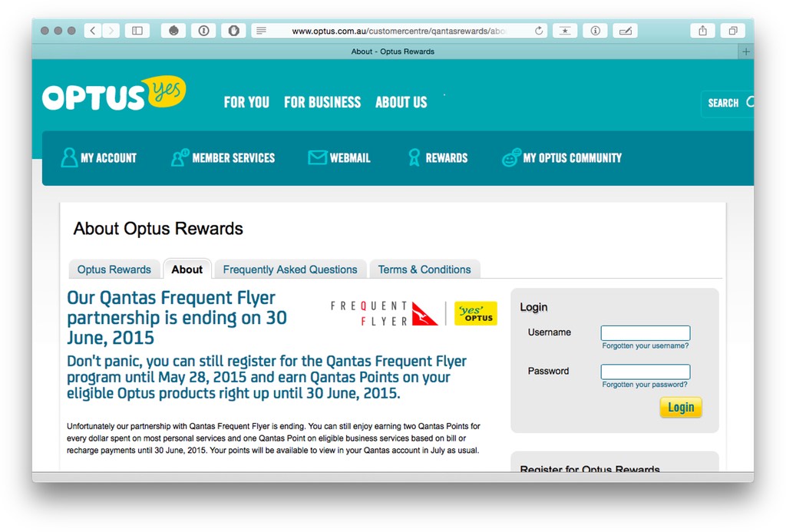
Task: Click the yellow 'yes' Optus badge
Action: pyautogui.click(x=476, y=313)
